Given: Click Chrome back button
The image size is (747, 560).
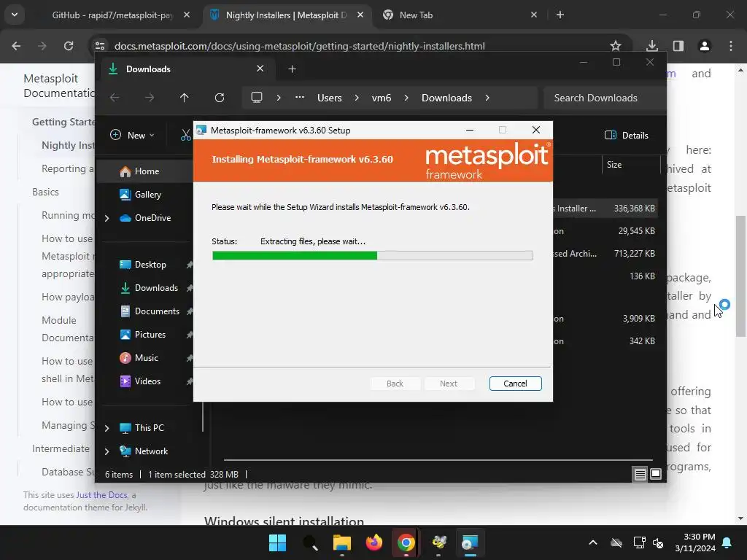Looking at the screenshot, I should coord(16,46).
